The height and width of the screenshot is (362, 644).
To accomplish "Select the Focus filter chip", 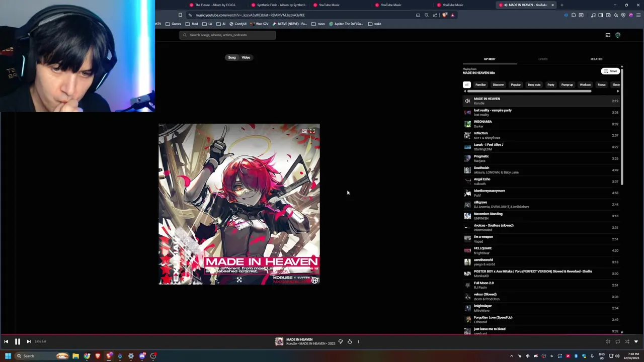I will [601, 84].
